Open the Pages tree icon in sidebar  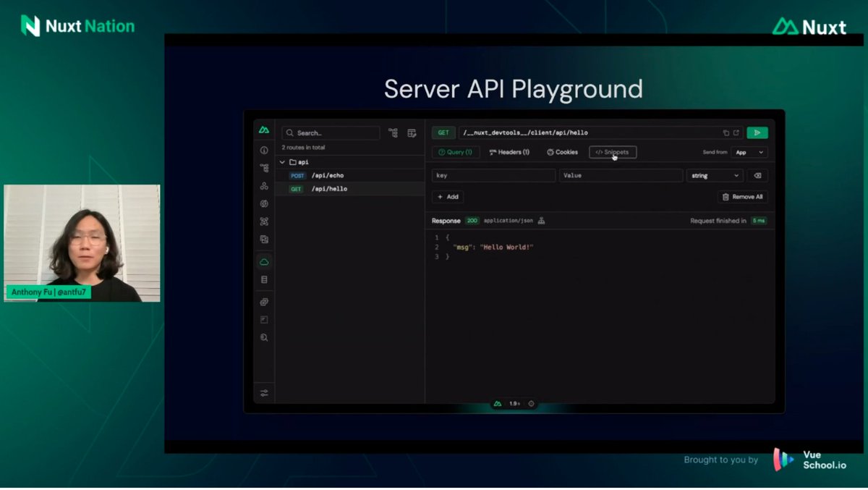(264, 168)
